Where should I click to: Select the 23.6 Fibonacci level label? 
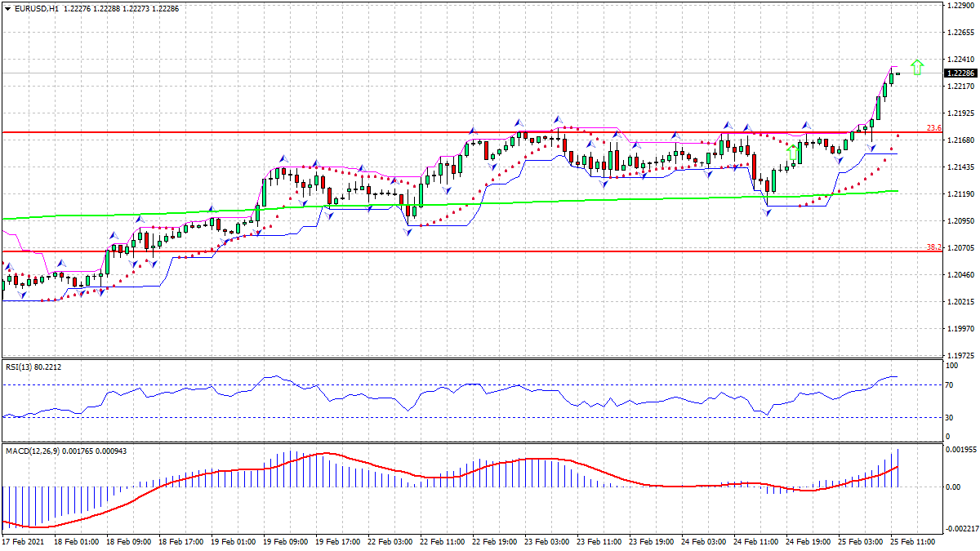pos(933,128)
